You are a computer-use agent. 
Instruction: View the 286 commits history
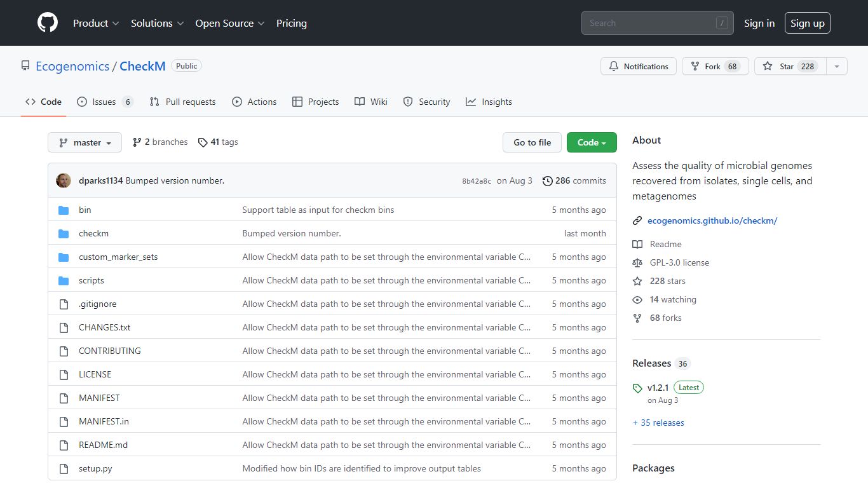[x=574, y=180]
